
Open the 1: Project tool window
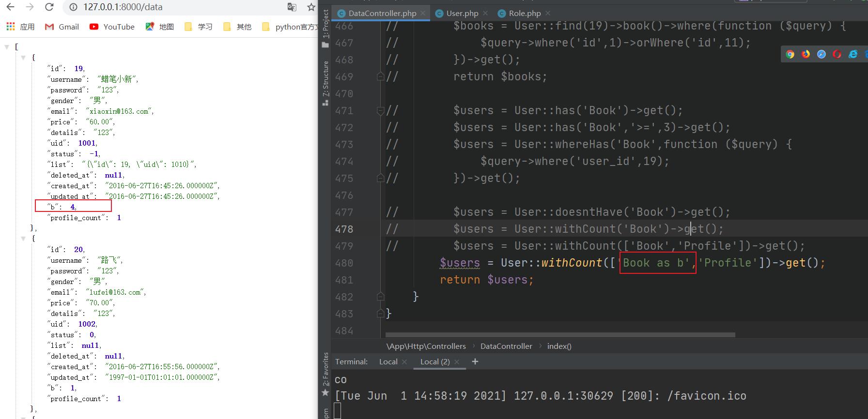325,29
